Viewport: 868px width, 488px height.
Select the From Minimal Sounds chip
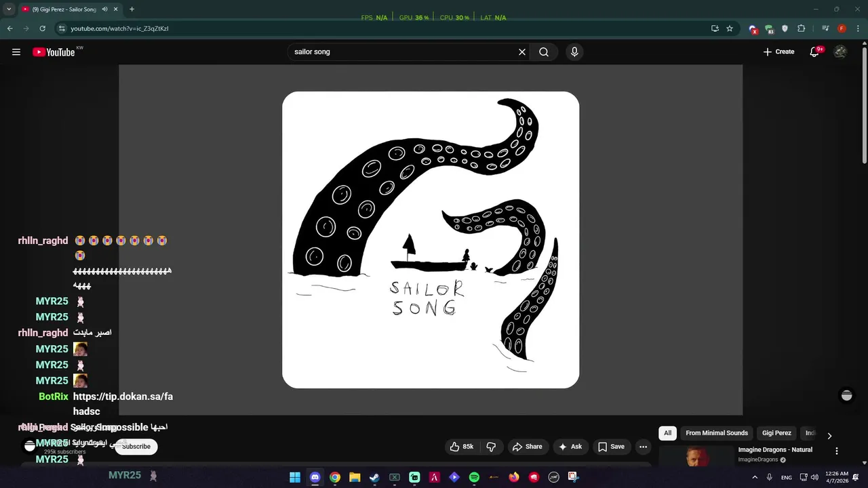click(x=717, y=433)
